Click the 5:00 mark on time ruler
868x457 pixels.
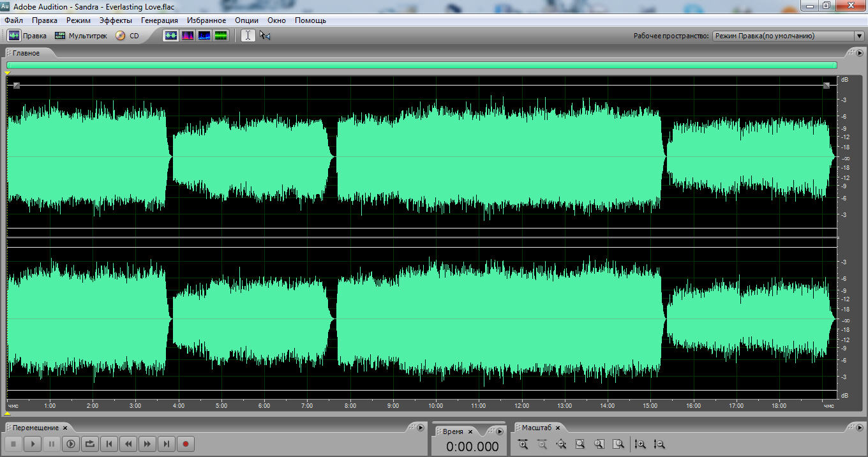(x=221, y=406)
